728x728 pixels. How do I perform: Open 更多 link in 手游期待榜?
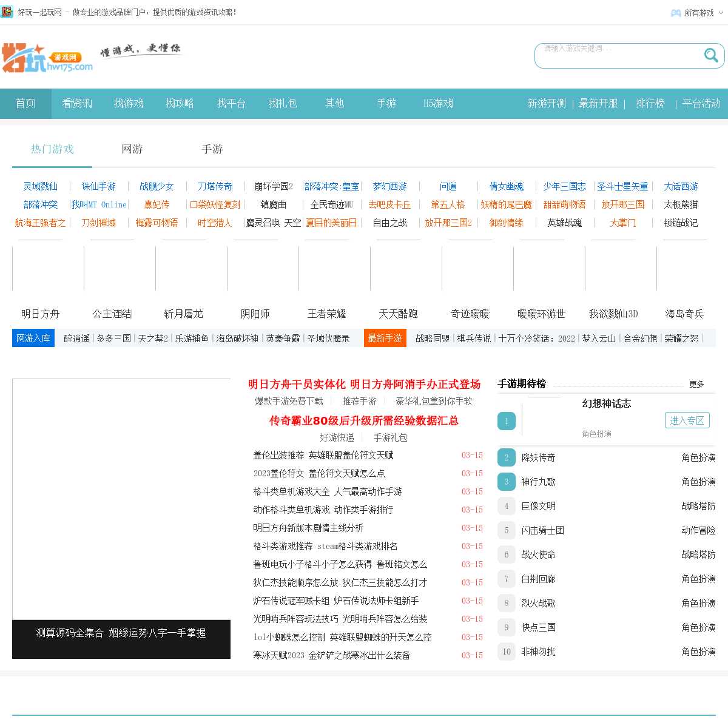696,384
